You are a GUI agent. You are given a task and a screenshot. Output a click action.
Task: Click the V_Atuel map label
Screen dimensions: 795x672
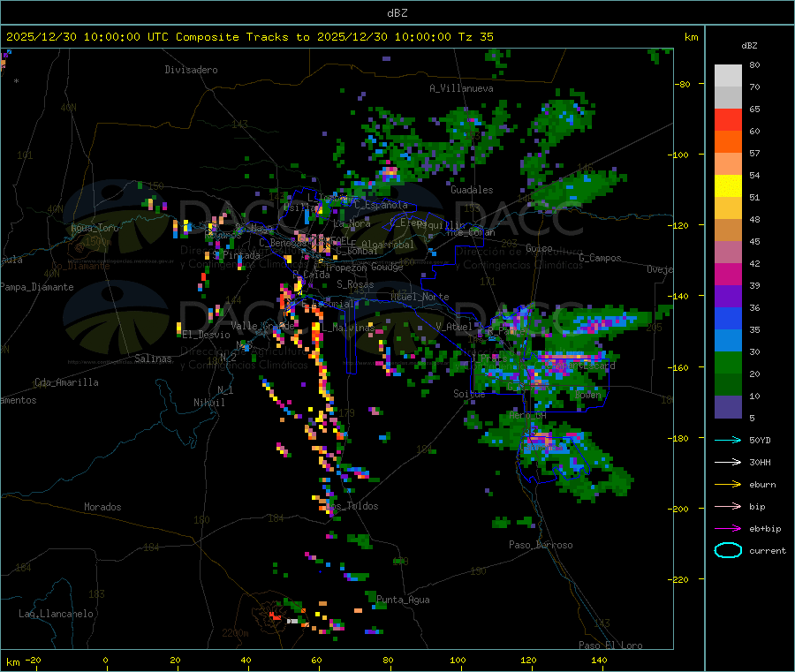(454, 327)
